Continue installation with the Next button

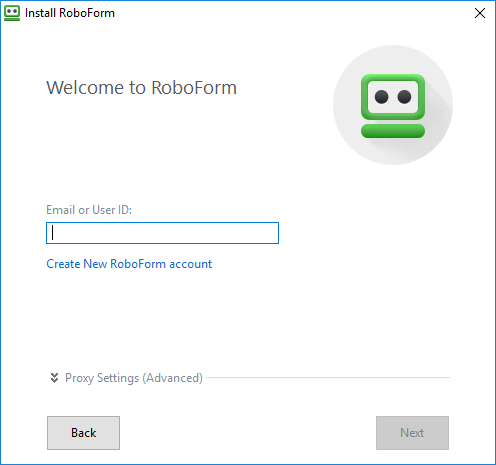[412, 433]
